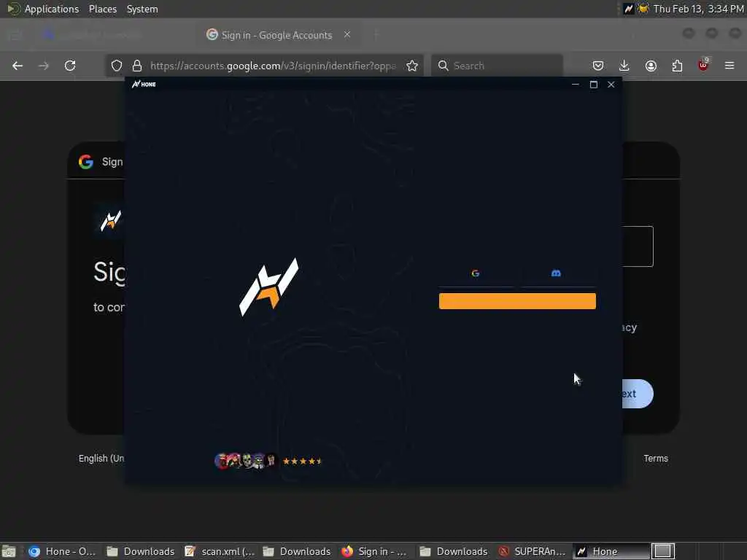Switch to Hone taskbar item
The height and width of the screenshot is (560, 747).
pos(611,551)
